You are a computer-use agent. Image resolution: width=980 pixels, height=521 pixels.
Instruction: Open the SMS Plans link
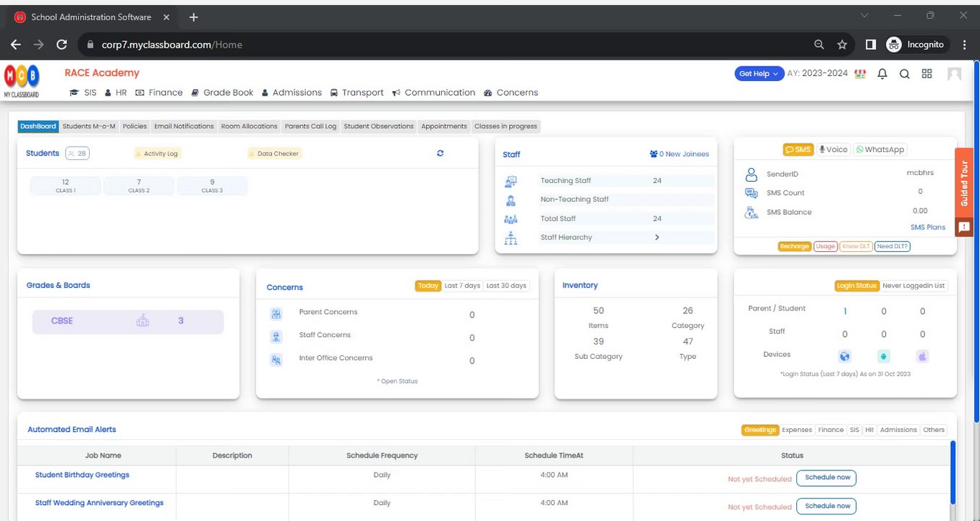coord(928,227)
